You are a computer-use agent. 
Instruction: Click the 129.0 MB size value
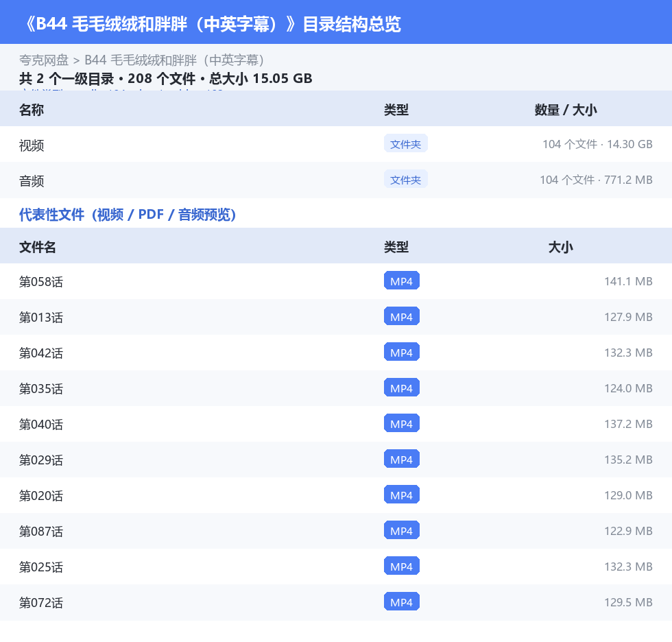pyautogui.click(x=628, y=495)
